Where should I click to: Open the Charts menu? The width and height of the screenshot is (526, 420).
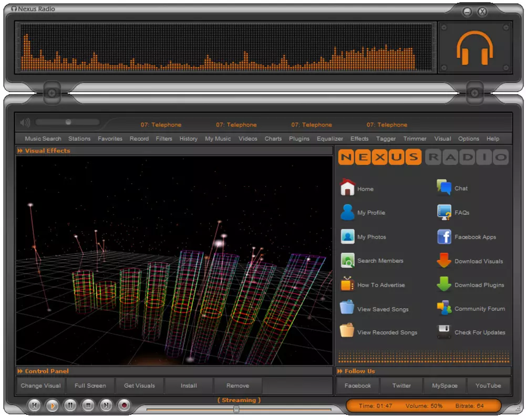pos(273,139)
